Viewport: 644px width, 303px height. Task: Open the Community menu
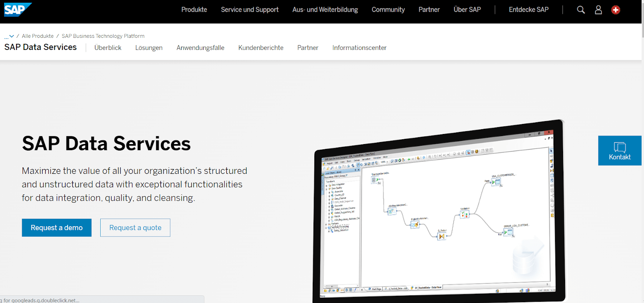point(388,10)
